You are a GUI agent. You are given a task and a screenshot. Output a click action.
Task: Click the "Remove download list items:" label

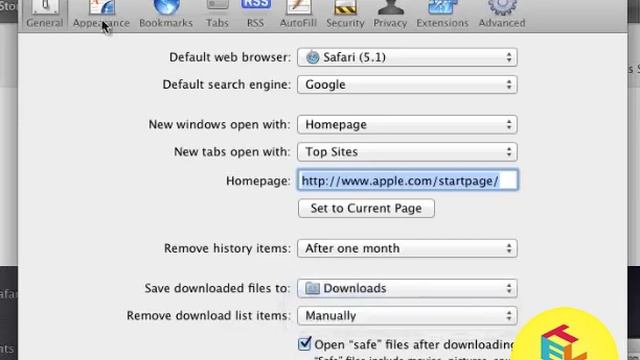208,316
